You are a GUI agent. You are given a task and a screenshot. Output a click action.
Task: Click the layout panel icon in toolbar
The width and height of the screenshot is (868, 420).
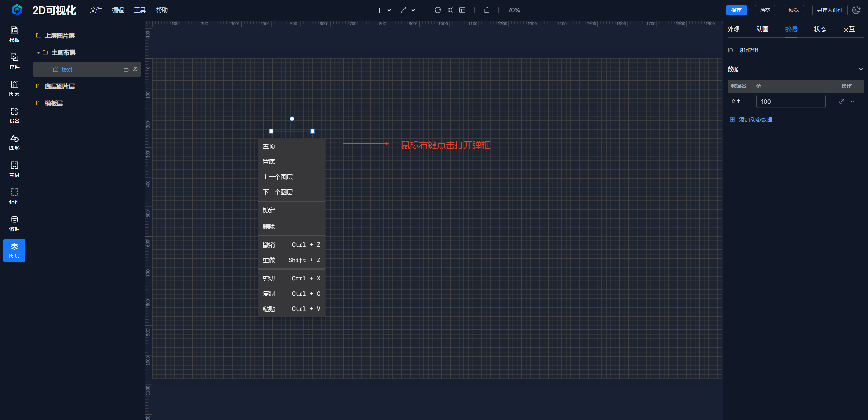click(x=462, y=10)
